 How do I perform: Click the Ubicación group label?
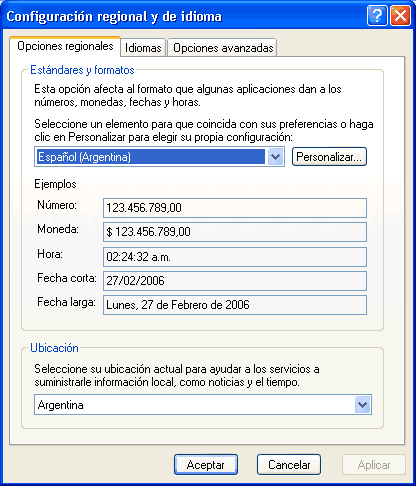coord(54,348)
